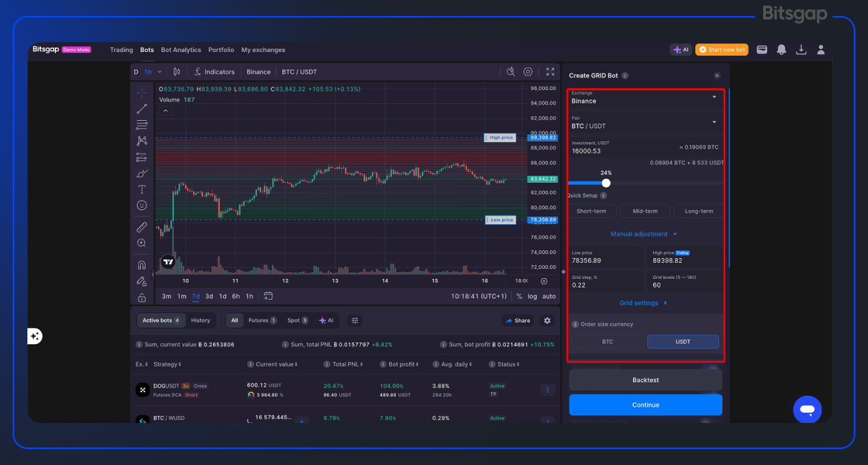Sort the table by Strategy column

tap(167, 364)
